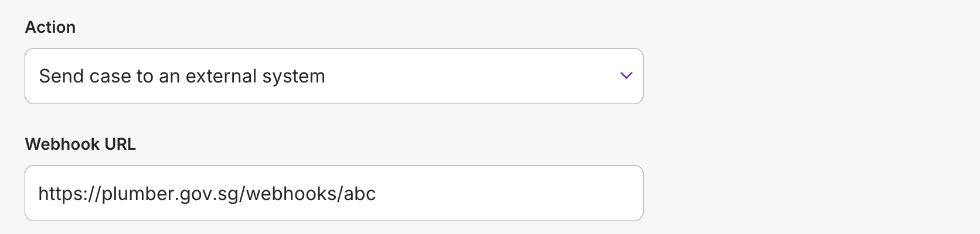The image size is (980, 234).
Task: Click the Webhook URL label
Action: point(80,144)
